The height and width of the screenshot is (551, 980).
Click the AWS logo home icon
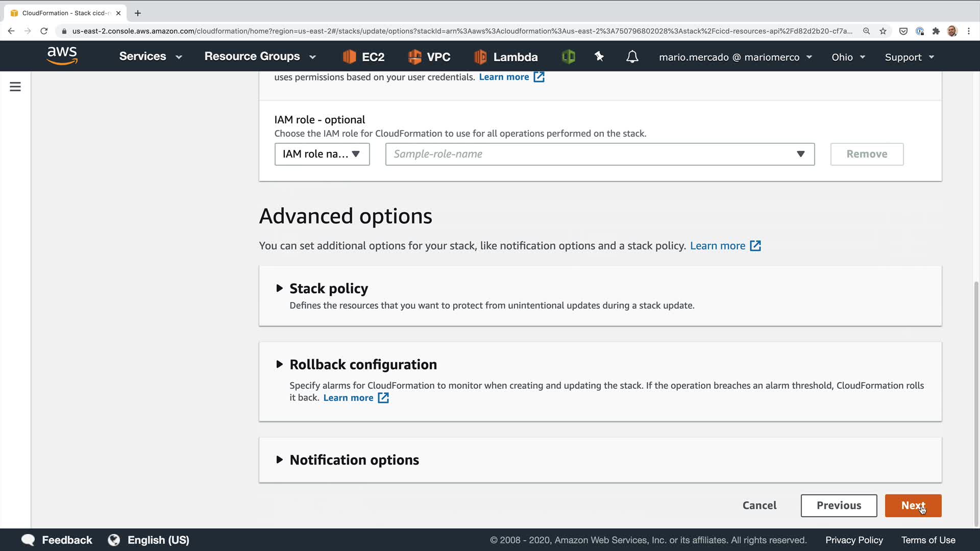tap(62, 56)
